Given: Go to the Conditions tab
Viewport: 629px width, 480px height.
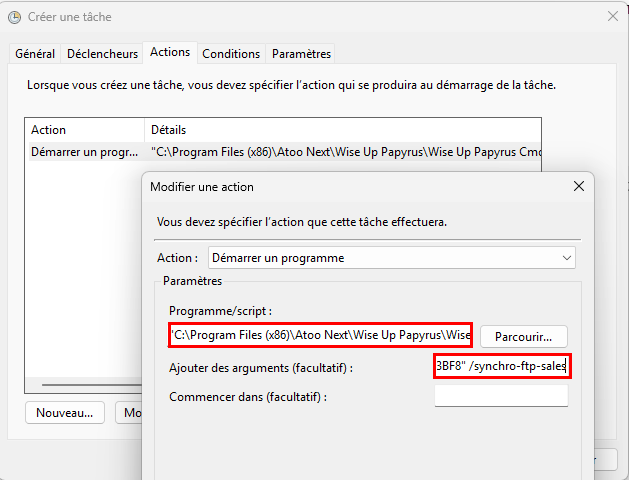Looking at the screenshot, I should pos(231,54).
